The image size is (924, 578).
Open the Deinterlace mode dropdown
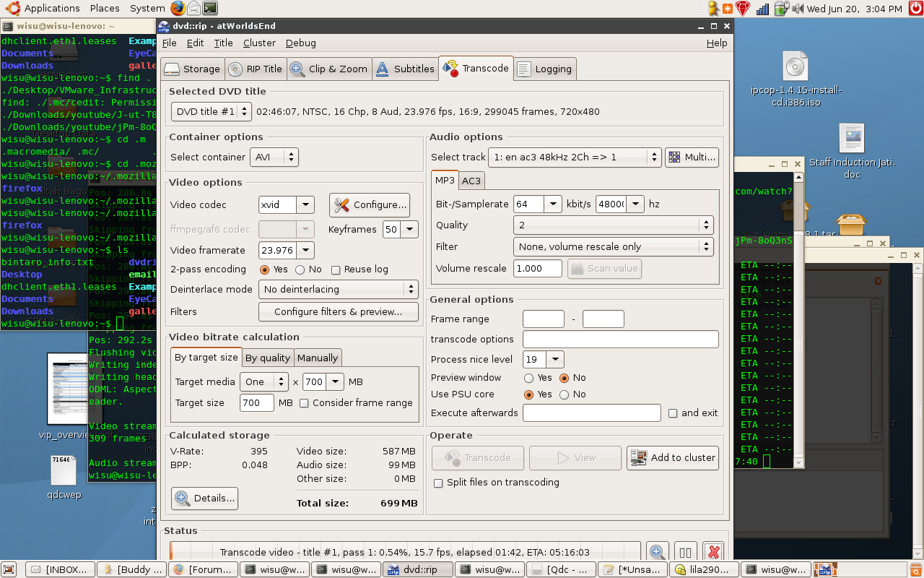tap(339, 289)
